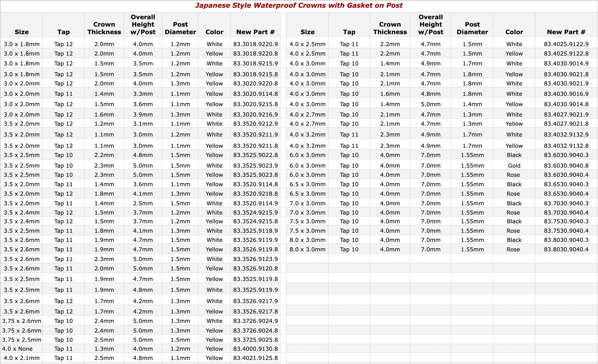Select part number 83.3520.9211.8

(x=256, y=146)
